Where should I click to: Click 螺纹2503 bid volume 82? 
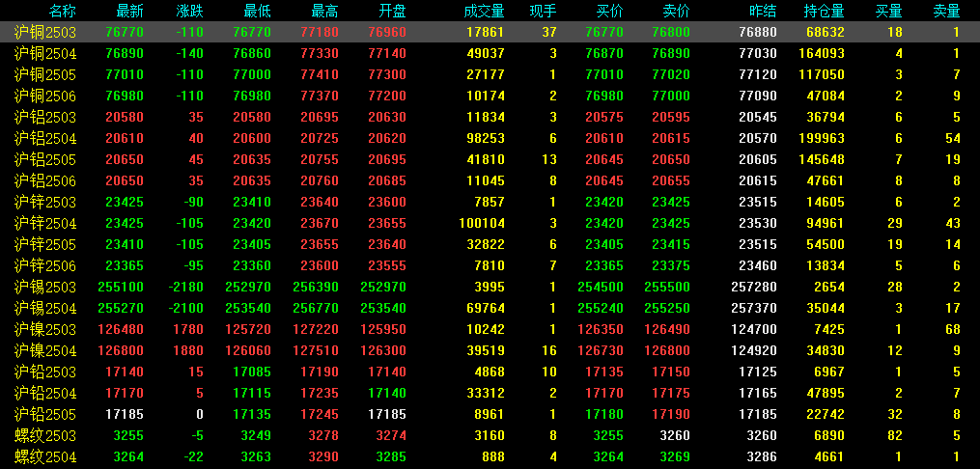896,436
